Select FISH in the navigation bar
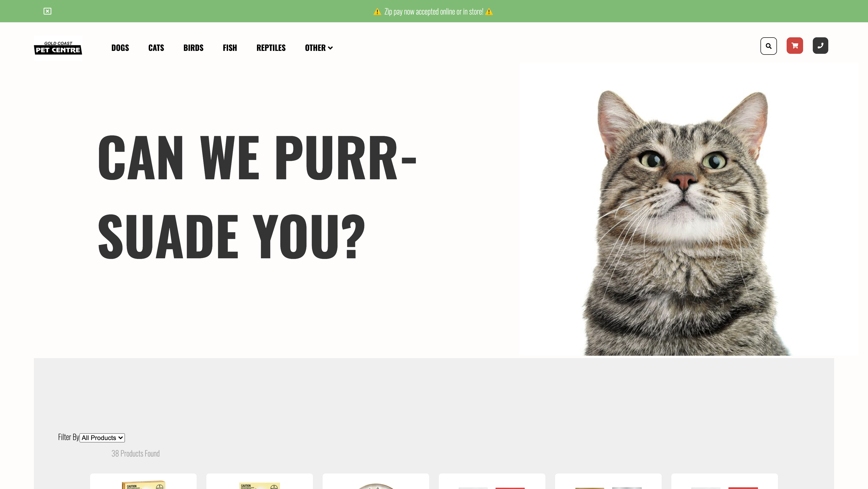 (x=230, y=48)
